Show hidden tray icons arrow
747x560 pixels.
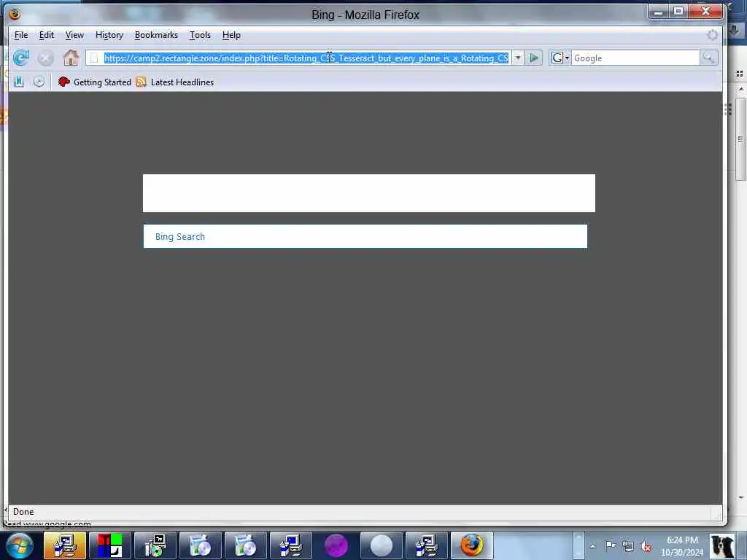click(592, 546)
